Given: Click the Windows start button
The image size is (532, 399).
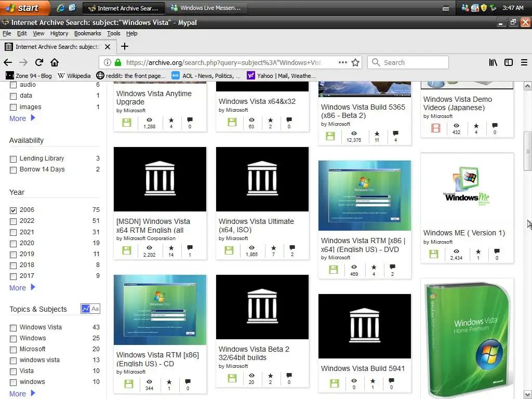Looking at the screenshot, I should (x=24, y=7).
